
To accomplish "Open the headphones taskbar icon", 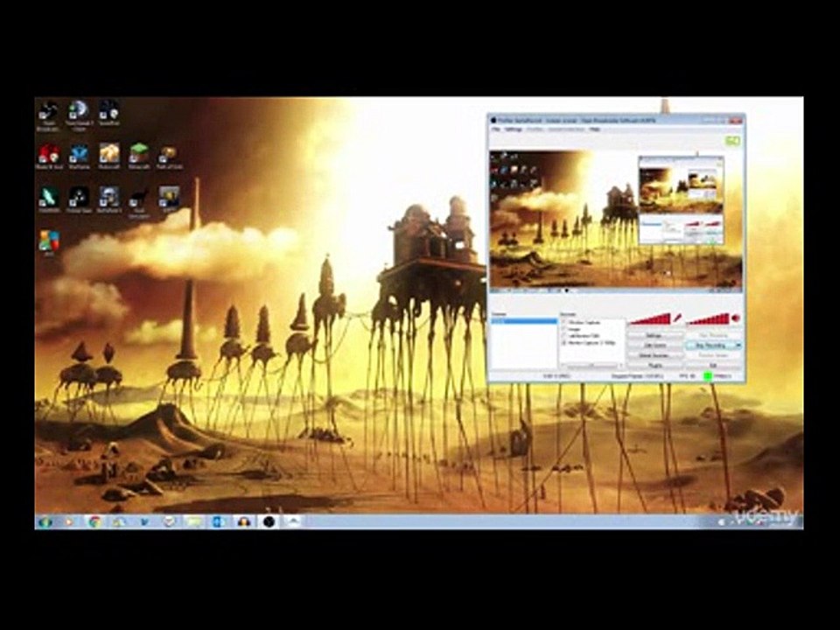I will (x=244, y=521).
